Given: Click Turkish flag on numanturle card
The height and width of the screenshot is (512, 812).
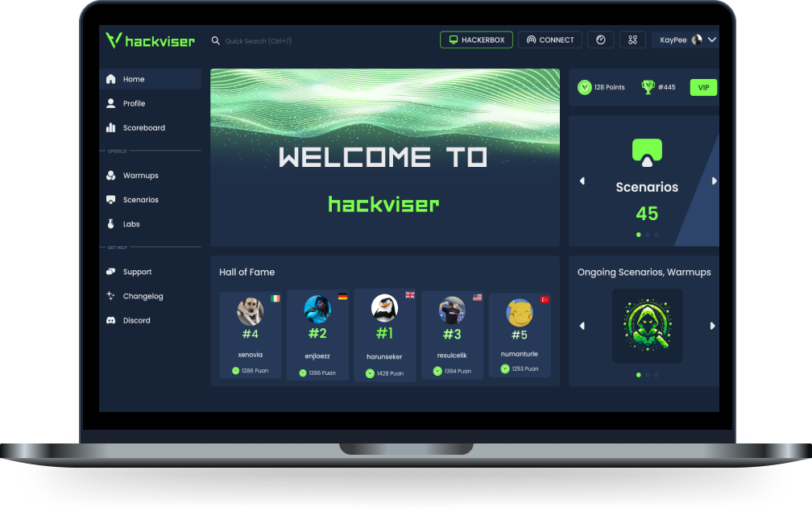Looking at the screenshot, I should (545, 299).
